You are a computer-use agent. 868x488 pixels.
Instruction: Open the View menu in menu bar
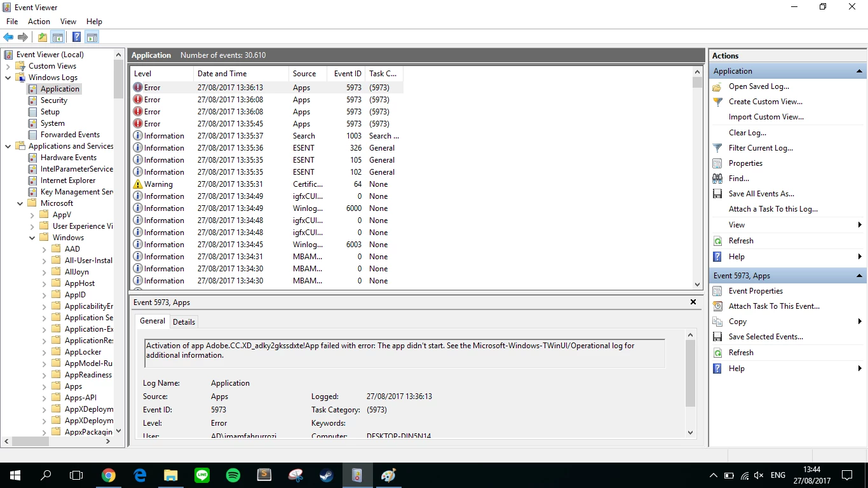(x=68, y=22)
